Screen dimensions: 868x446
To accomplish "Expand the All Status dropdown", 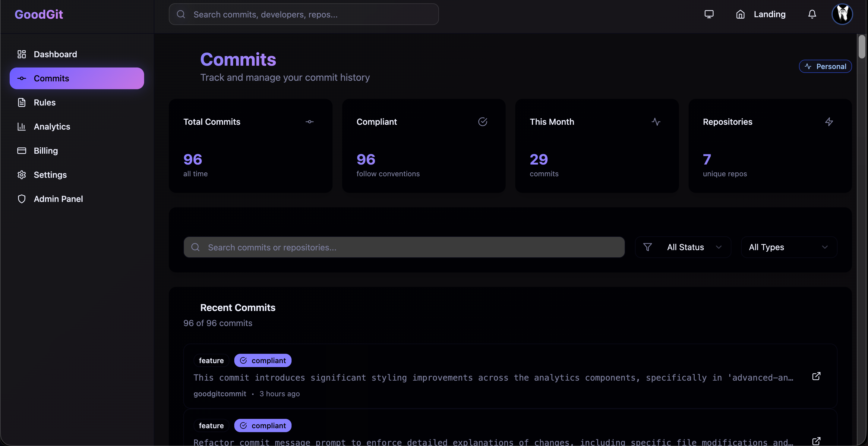I will point(683,247).
